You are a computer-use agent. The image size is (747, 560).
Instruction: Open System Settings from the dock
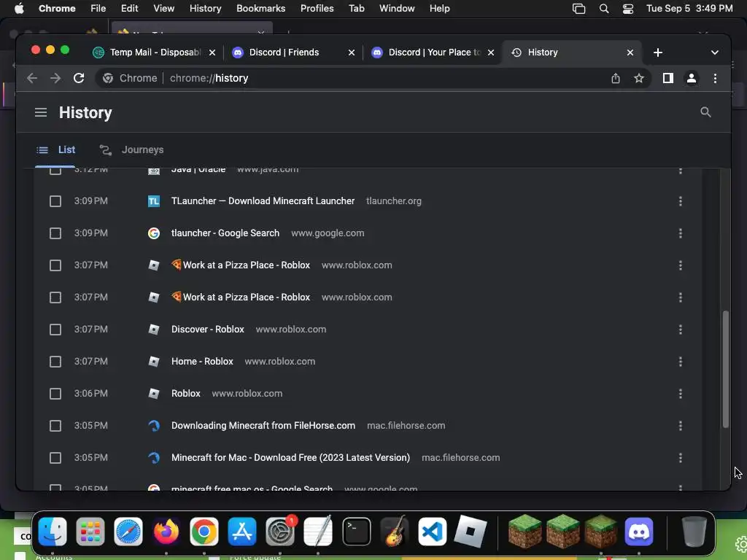click(280, 532)
